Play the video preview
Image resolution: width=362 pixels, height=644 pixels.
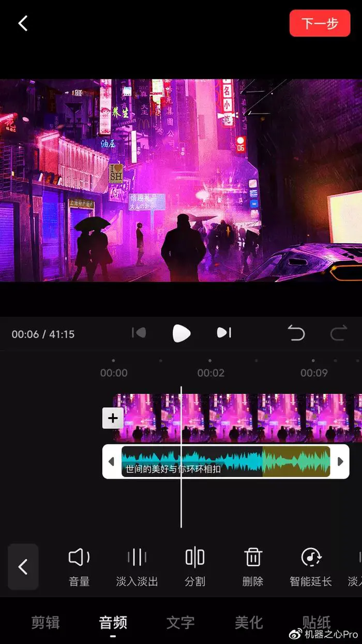tap(182, 333)
